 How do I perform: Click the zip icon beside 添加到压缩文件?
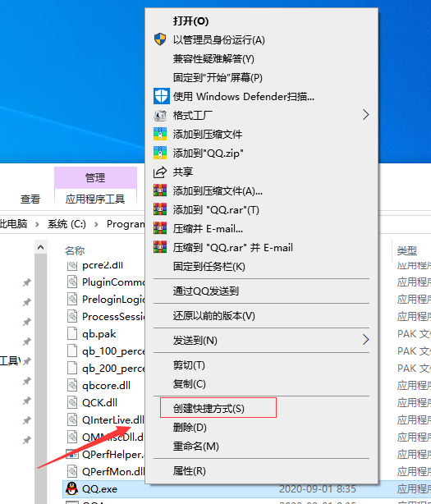pyautogui.click(x=160, y=134)
